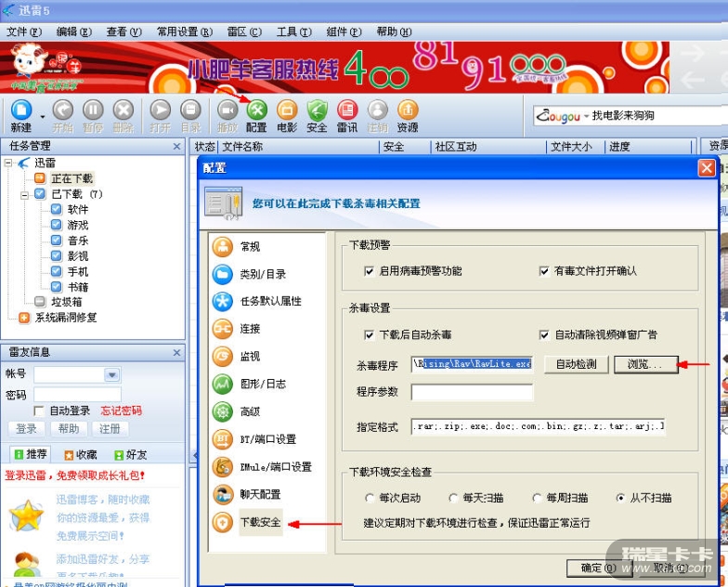Open the 工具 menu
This screenshot has height=587, width=728.
tap(294, 32)
